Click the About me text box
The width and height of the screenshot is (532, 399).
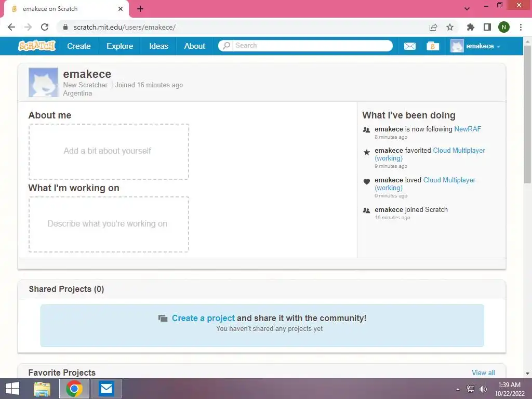click(x=109, y=151)
